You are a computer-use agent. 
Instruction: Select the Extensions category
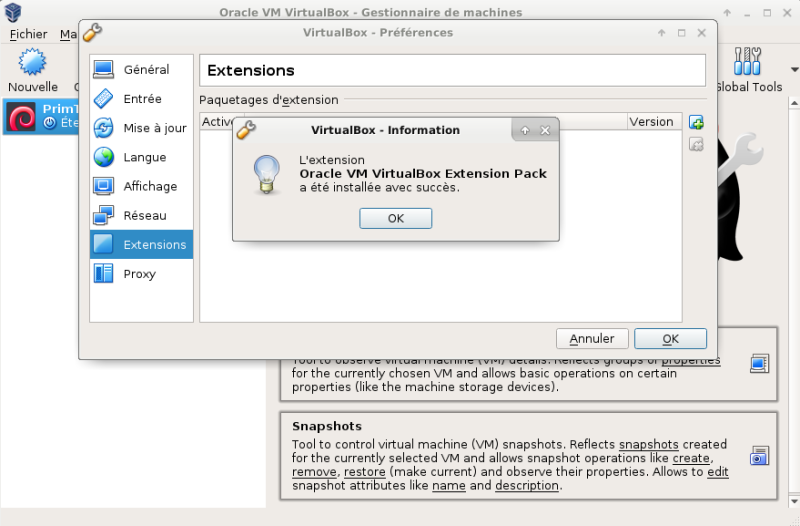tap(141, 244)
